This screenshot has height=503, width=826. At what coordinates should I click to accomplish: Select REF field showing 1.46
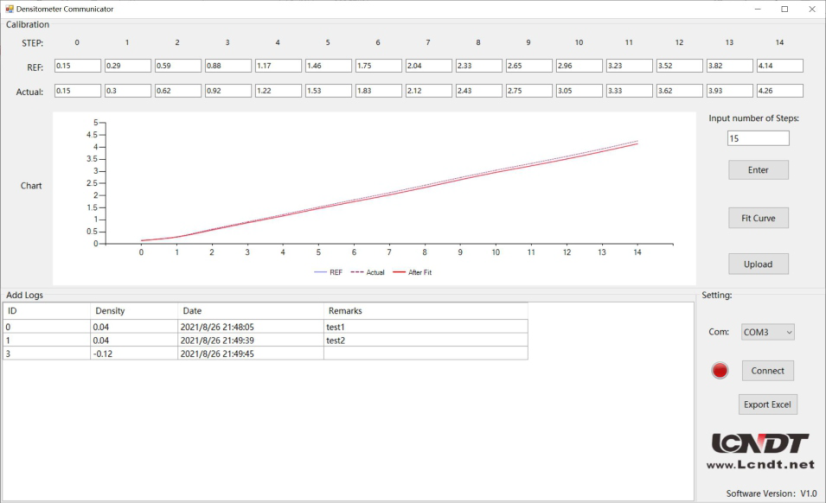328,66
